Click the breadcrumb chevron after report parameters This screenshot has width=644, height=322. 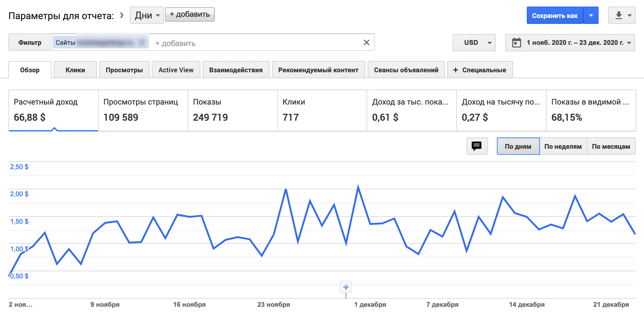122,15
